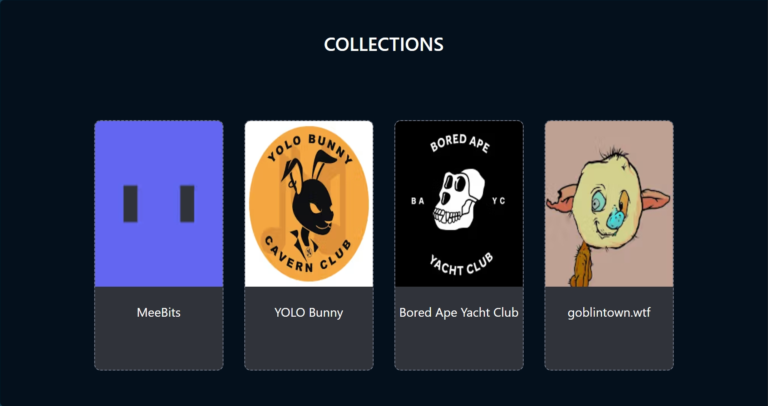Select the YOLO Bunny Cavern Club logo

309,204
